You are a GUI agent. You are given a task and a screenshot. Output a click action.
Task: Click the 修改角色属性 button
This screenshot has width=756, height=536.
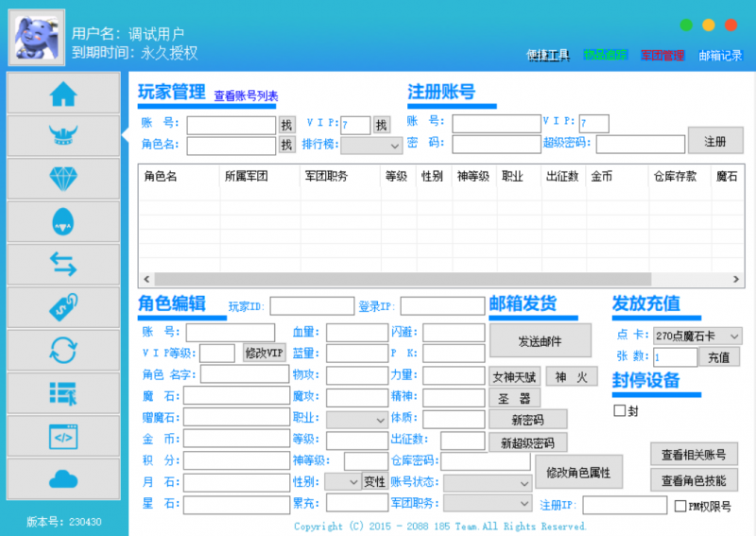(x=578, y=472)
